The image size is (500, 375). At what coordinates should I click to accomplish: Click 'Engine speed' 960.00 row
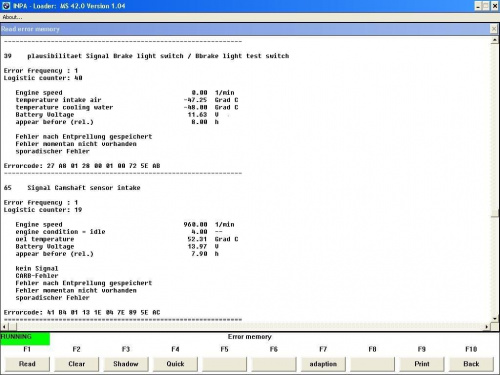point(125,224)
